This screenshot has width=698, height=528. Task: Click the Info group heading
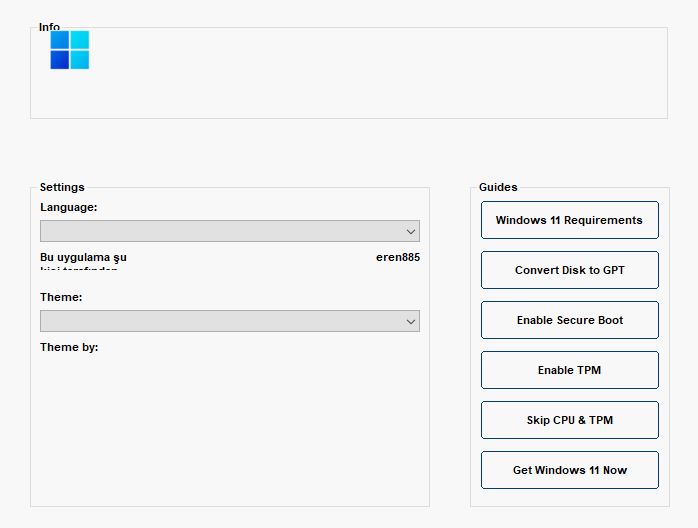click(x=49, y=27)
